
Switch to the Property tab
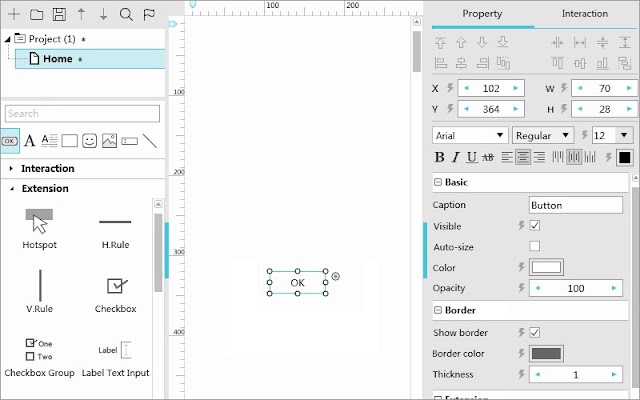pyautogui.click(x=482, y=14)
